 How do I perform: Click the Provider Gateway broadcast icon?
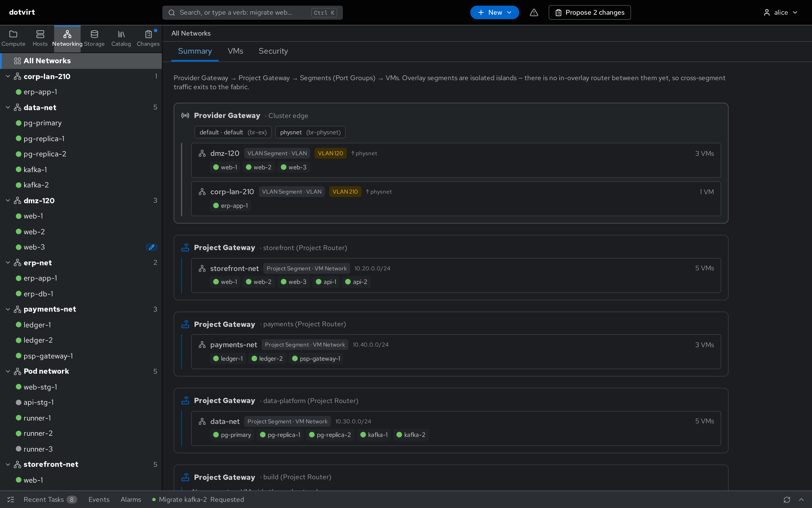[185, 116]
